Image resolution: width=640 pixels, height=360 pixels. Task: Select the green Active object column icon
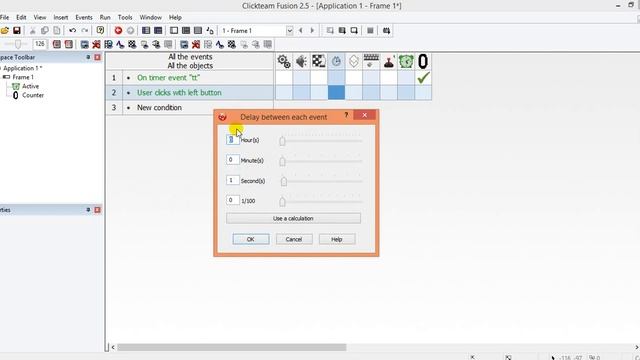click(406, 62)
